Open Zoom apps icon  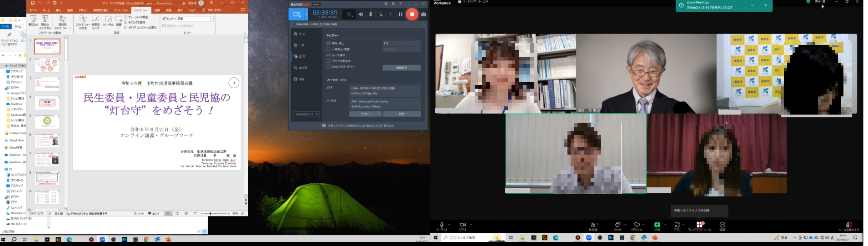(x=677, y=226)
